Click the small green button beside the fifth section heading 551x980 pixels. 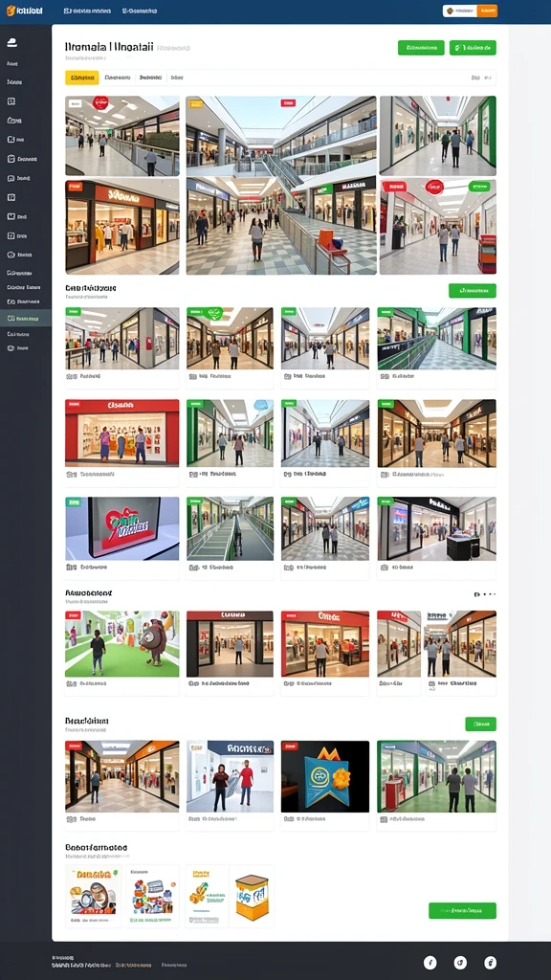pos(480,724)
